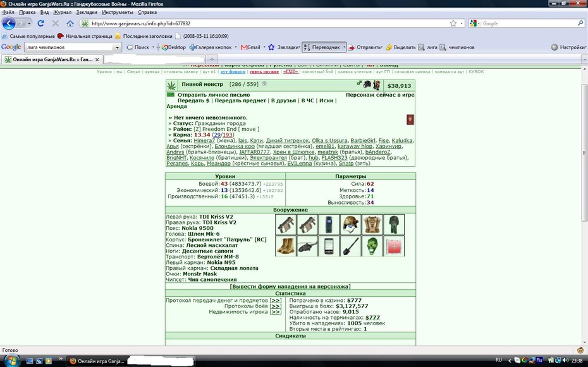Viewport: 588px width, 367px height.
Task: Open the Поиск button dropdown arrow
Action: pyautogui.click(x=153, y=47)
